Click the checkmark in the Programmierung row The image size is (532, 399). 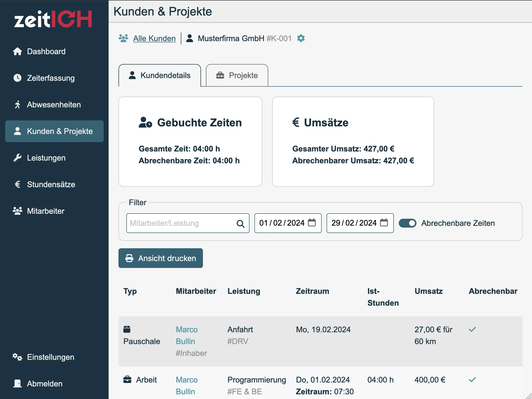(x=472, y=380)
